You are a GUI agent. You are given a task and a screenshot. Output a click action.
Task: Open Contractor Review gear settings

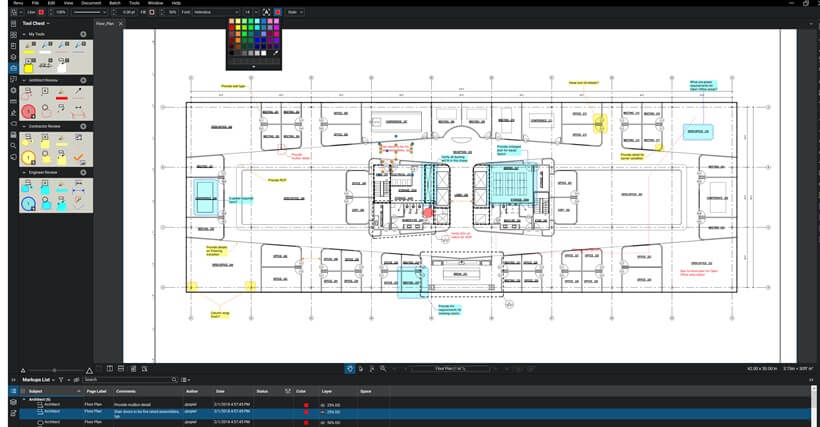click(x=83, y=126)
